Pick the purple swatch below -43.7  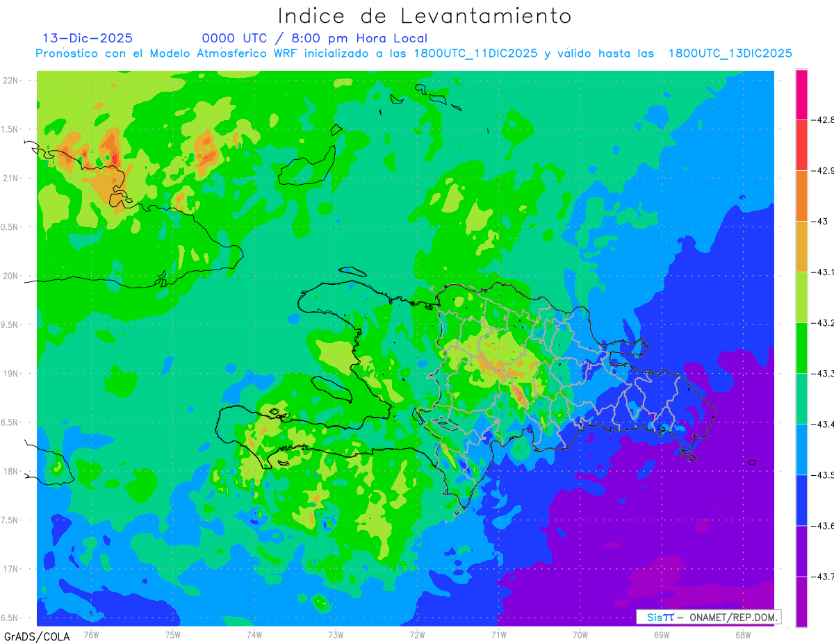pyautogui.click(x=801, y=602)
